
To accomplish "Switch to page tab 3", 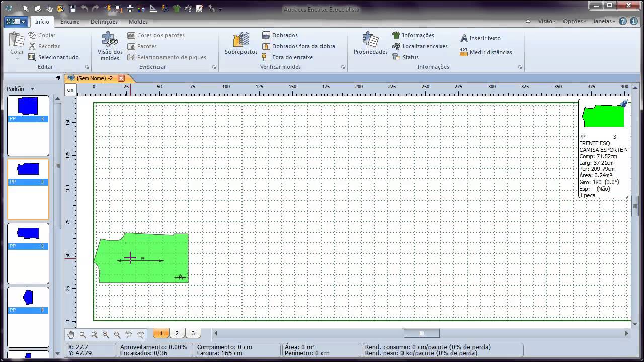I will [x=193, y=333].
